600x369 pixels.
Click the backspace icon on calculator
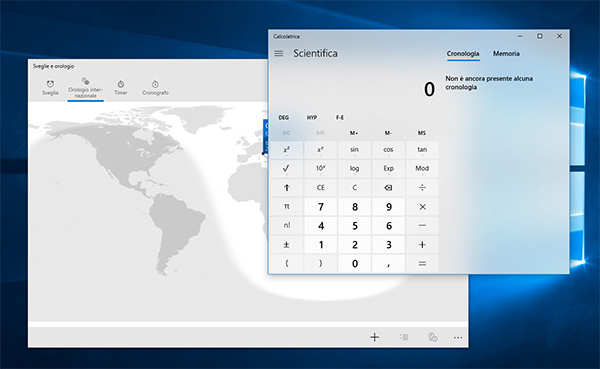coord(388,188)
